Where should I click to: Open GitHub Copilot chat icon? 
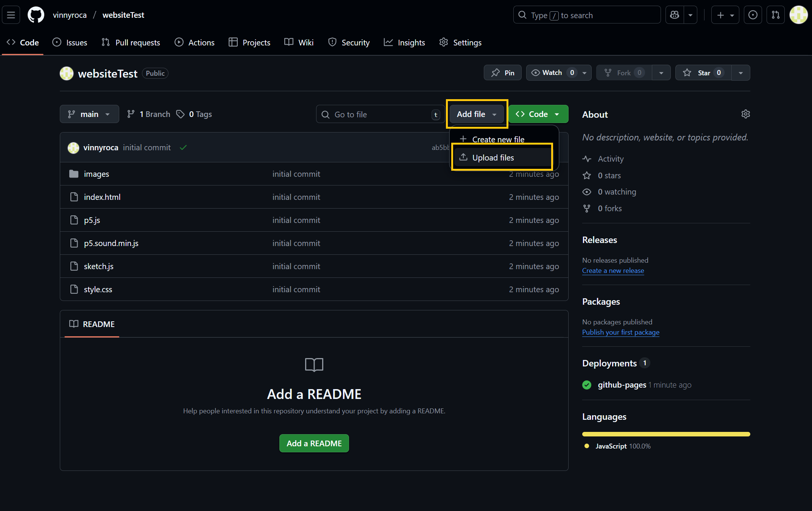(674, 15)
